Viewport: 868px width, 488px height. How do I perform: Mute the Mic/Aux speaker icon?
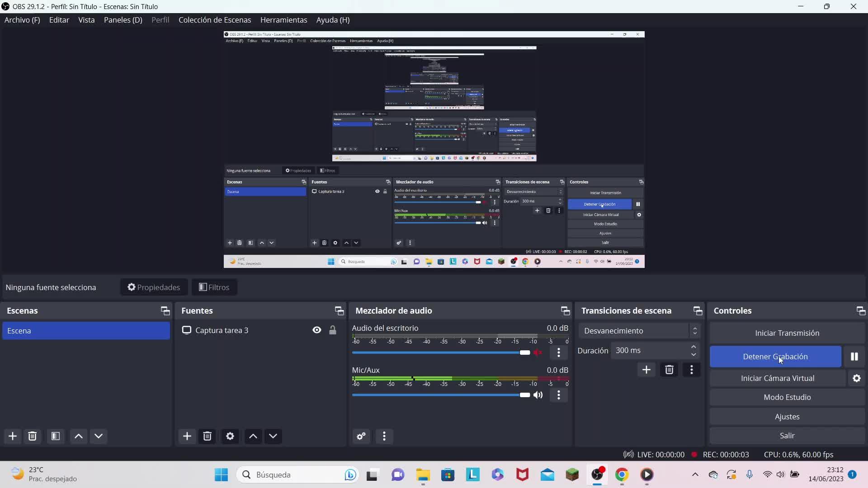(x=538, y=395)
